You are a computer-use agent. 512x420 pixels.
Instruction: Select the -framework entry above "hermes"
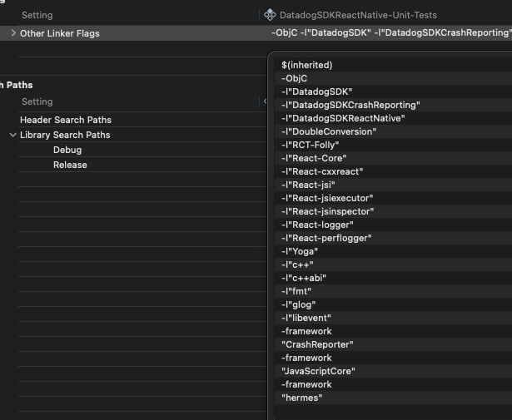tap(393, 384)
